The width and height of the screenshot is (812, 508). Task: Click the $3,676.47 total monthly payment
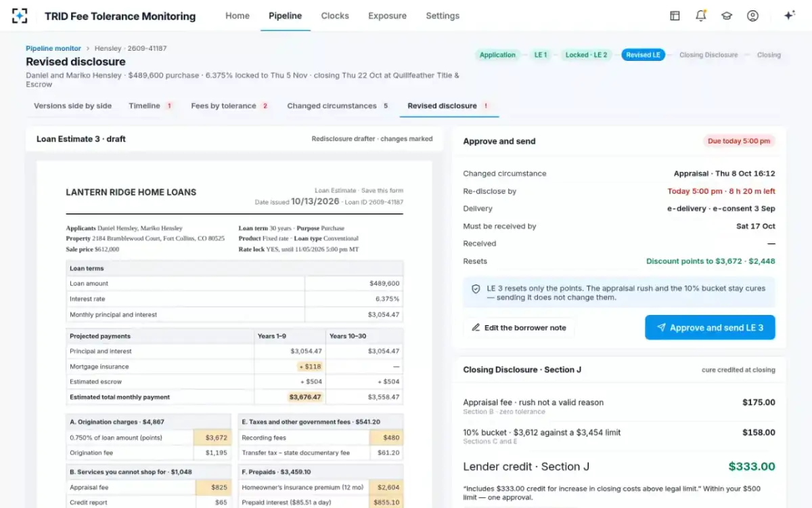point(306,397)
